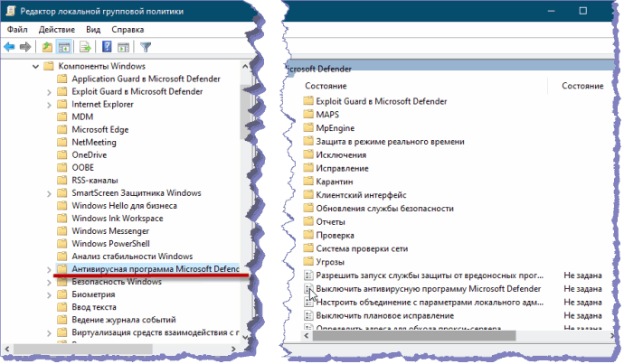The width and height of the screenshot is (624, 364).
Task: Select Windows Messenger in tree
Action: (x=110, y=231)
